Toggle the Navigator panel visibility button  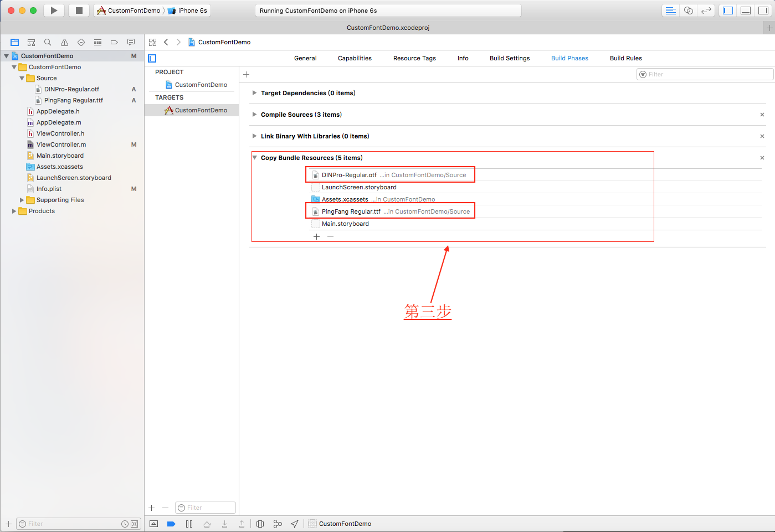(x=728, y=11)
